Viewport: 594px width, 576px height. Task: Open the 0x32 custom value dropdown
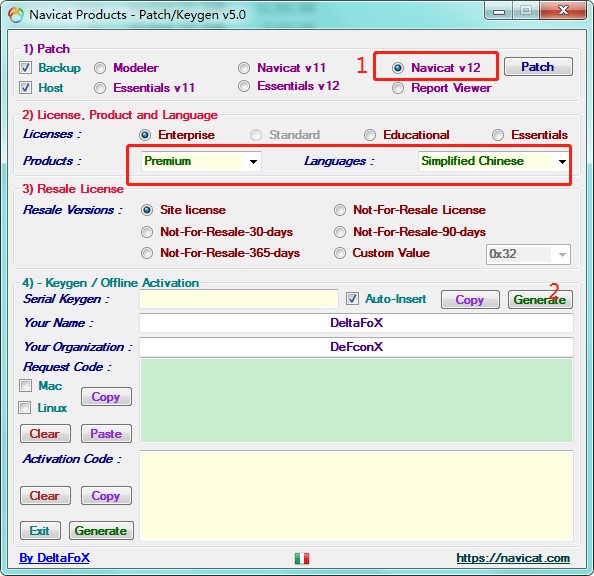pyautogui.click(x=528, y=254)
